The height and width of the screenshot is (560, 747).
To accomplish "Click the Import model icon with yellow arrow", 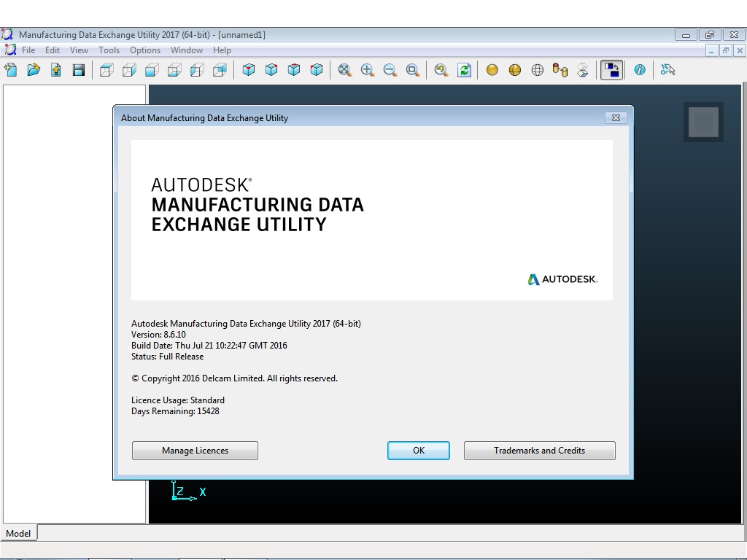I will click(56, 70).
